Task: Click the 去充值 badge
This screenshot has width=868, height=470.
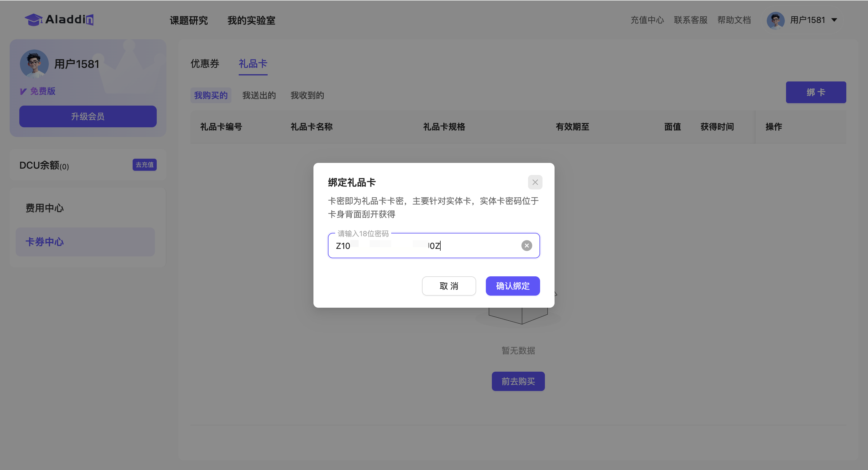Action: [144, 165]
